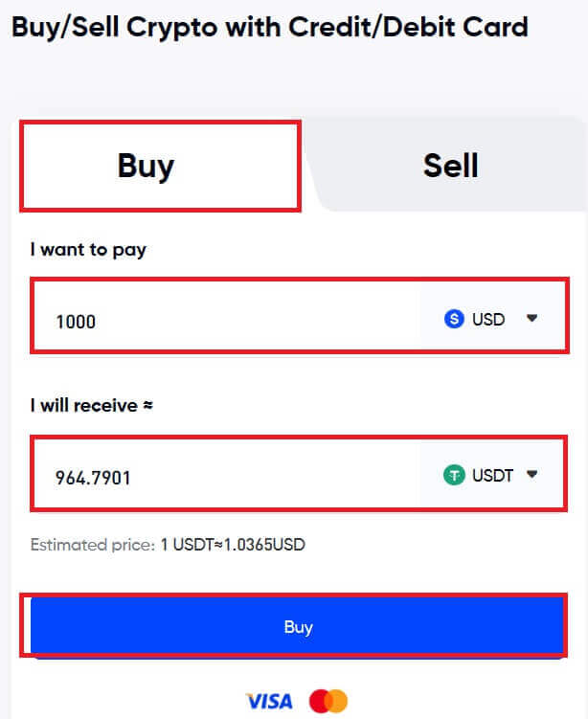Viewport: 588px width, 719px height.
Task: Click the Mastercard logo
Action: pyautogui.click(x=328, y=702)
